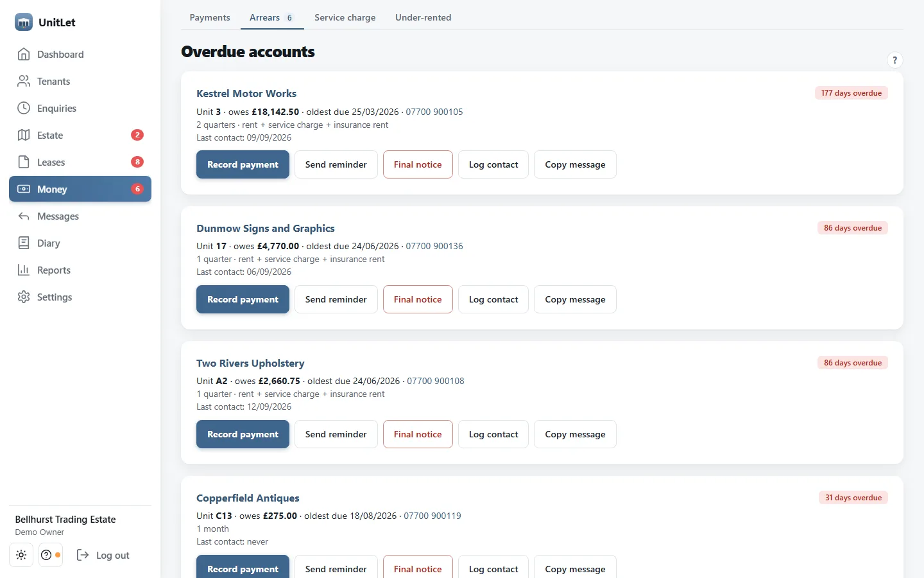Viewport: 924px width, 578px height.
Task: Open Messages via its reply-arrow icon
Action: point(24,216)
